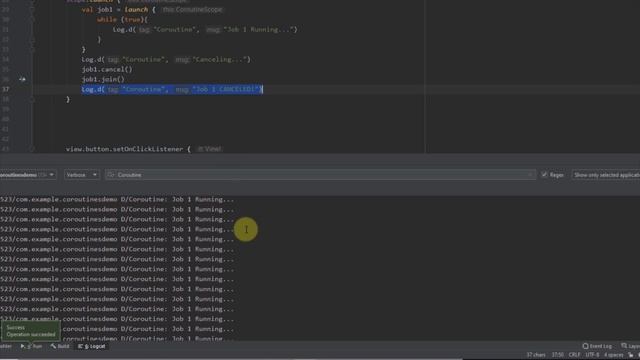
Task: Click the search magnifier icon in Logcat filter
Action: tap(111, 175)
